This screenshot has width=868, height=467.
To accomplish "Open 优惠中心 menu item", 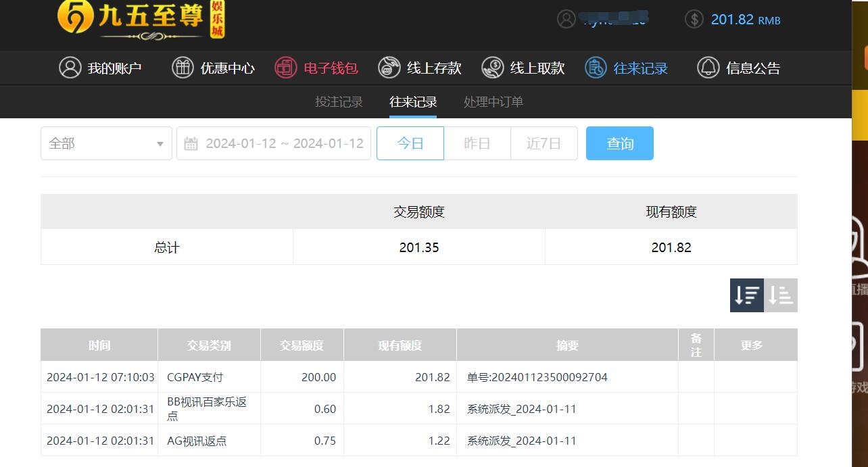I will point(213,68).
